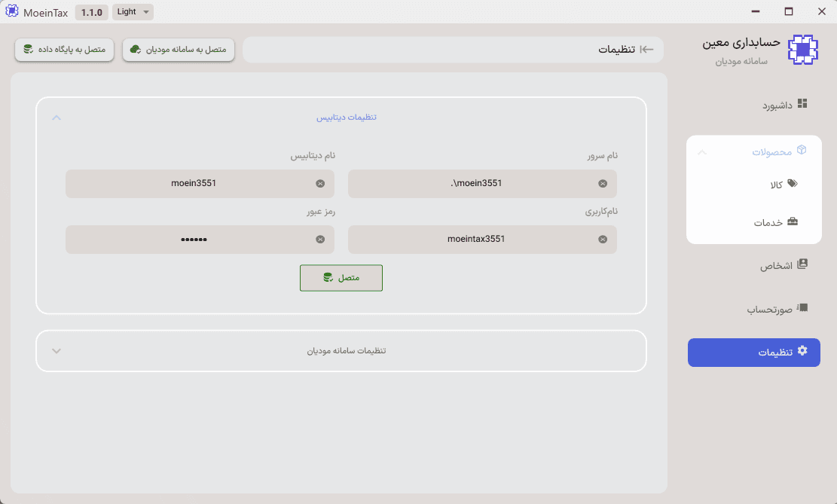
Task: Collapse the تنظیمات دیتابیس section
Action: coord(57,118)
